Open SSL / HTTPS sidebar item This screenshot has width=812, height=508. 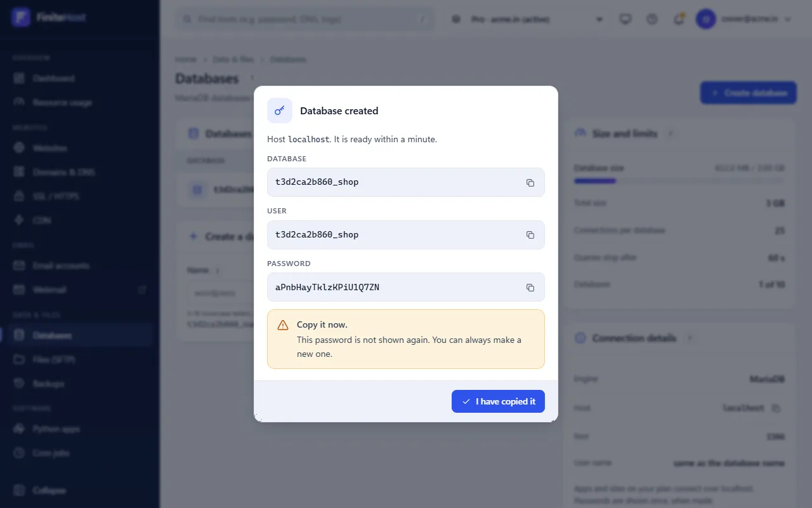80,196
